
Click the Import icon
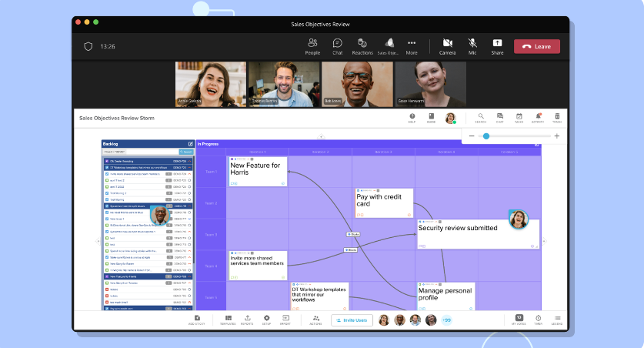[x=285, y=320]
